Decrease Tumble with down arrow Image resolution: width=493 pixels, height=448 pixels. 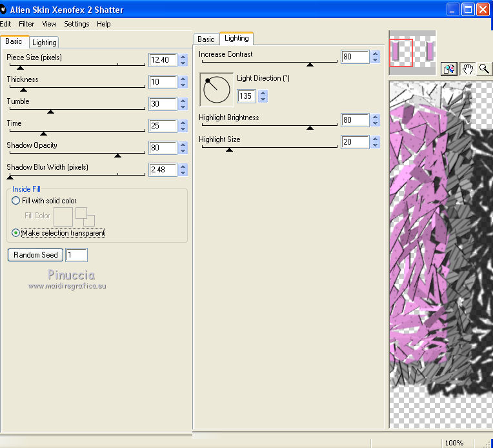183,107
